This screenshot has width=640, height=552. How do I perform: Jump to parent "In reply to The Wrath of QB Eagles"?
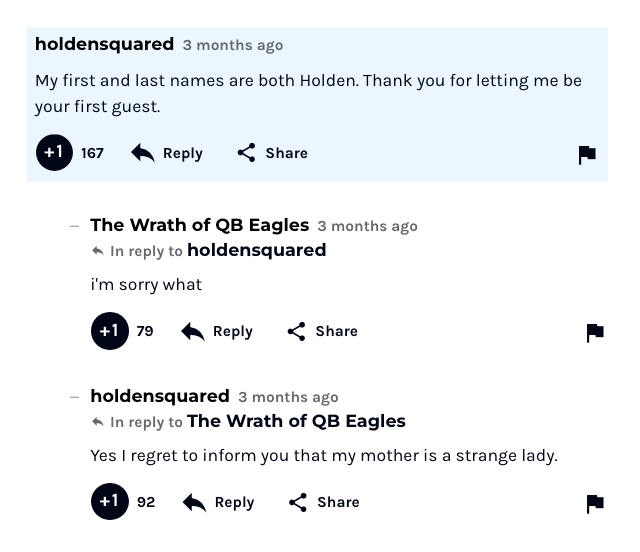(x=296, y=421)
